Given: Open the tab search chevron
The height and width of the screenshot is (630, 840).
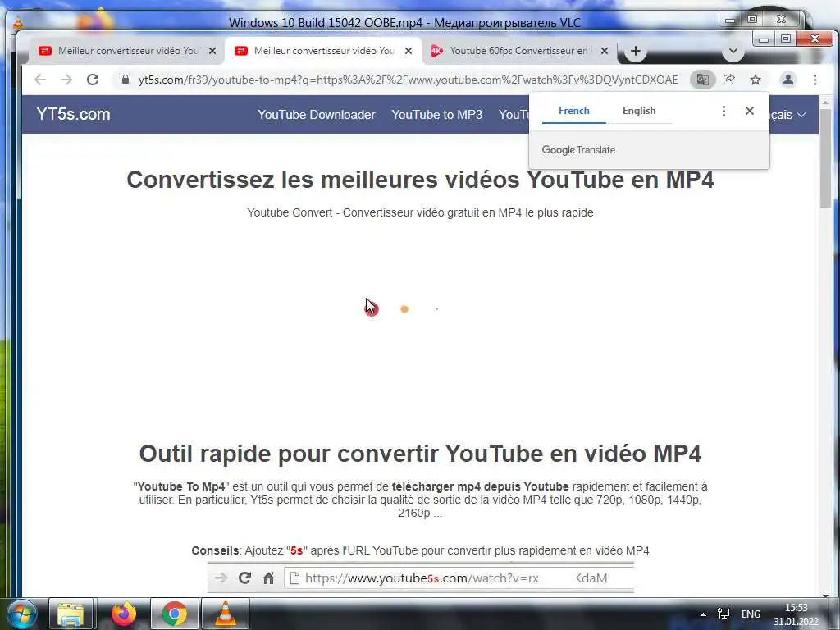Looking at the screenshot, I should click(x=733, y=52).
